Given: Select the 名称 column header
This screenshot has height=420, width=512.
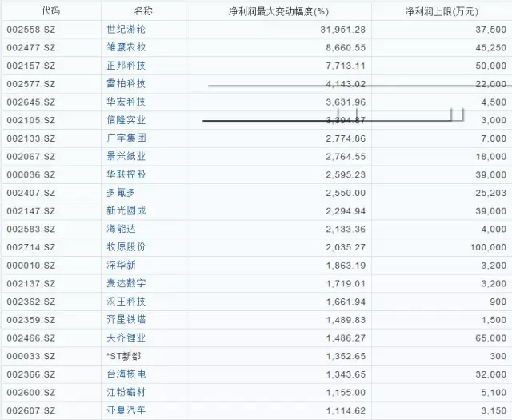Looking at the screenshot, I should 144,11.
